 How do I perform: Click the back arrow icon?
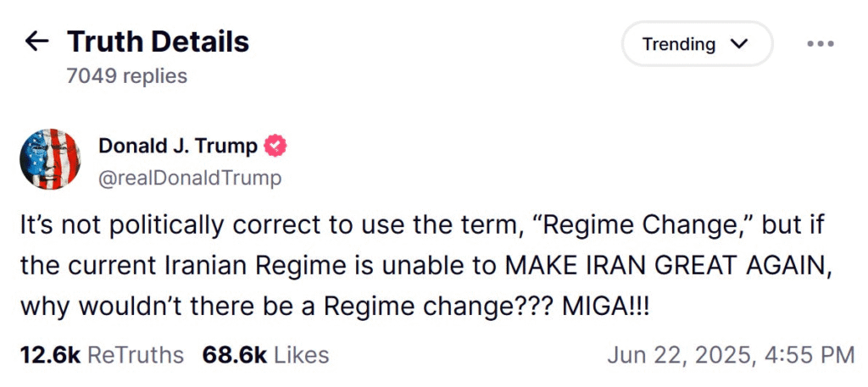[x=36, y=41]
